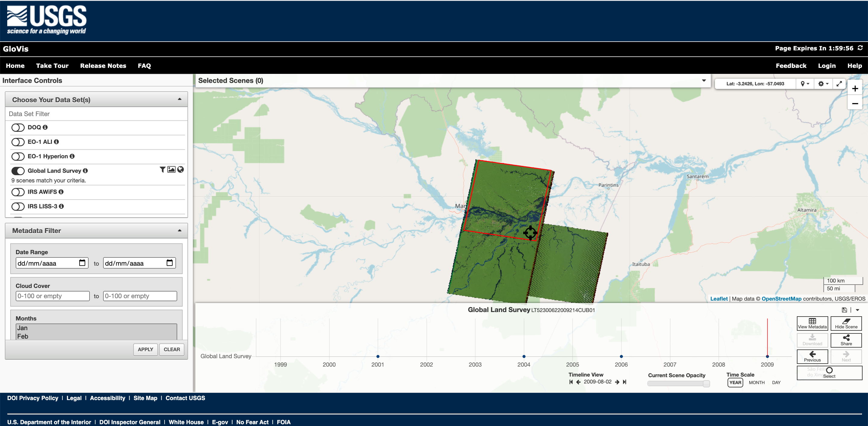Open Take Tour menu item
This screenshot has width=868, height=426.
[x=52, y=66]
